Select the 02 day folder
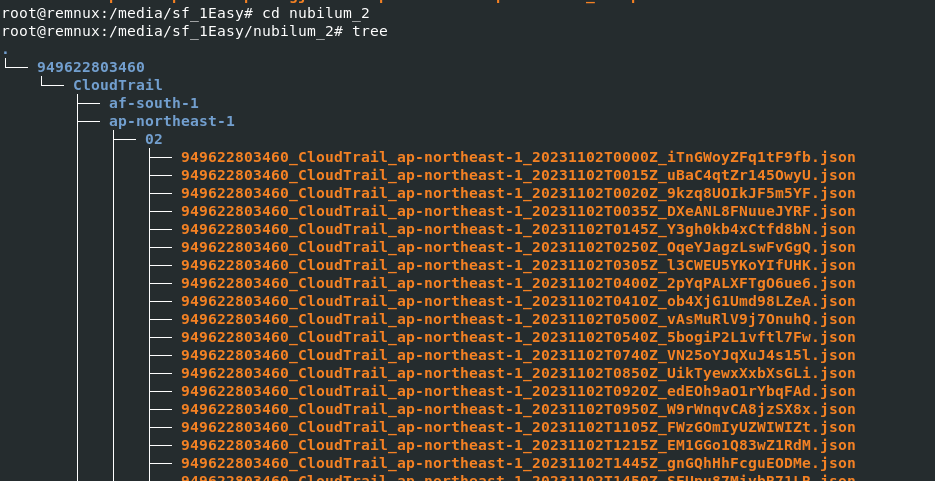This screenshot has height=481, width=935. [153, 139]
